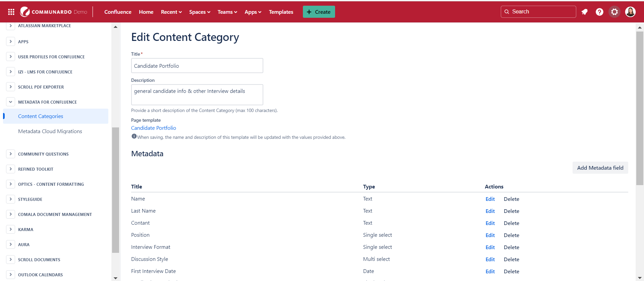Click the sidebar scroll down arrow
The width and height of the screenshot is (644, 281).
pyautogui.click(x=115, y=278)
